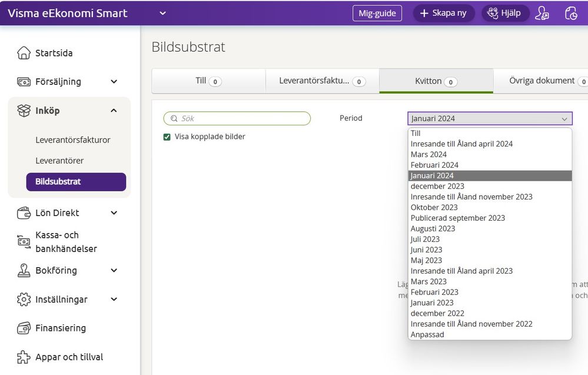This screenshot has height=375, width=588.
Task: Click the Sök search field
Action: click(x=237, y=118)
